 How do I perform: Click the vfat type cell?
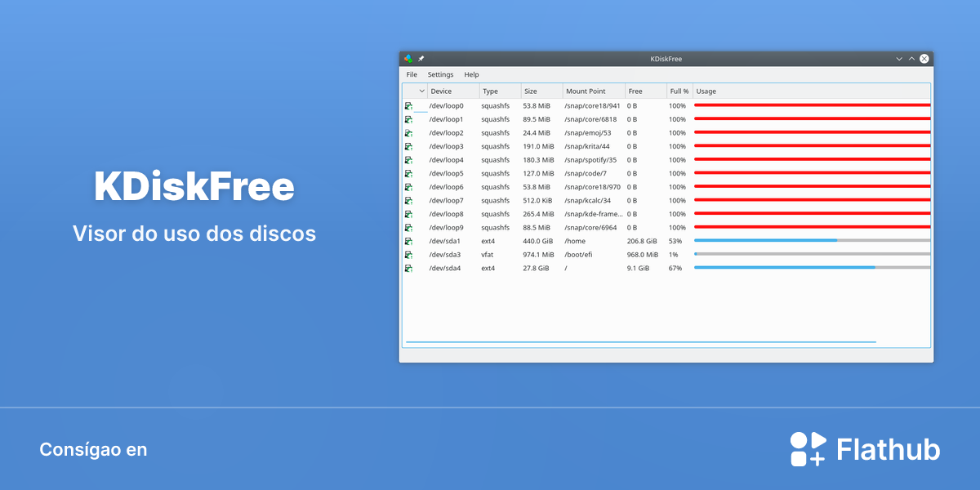[488, 255]
